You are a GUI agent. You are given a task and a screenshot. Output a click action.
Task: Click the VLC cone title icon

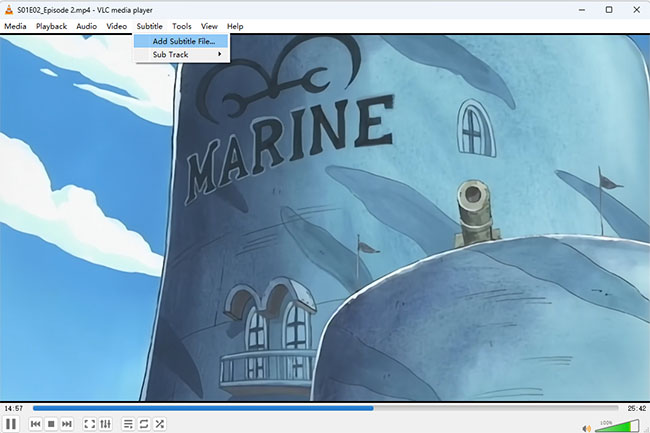pos(9,10)
